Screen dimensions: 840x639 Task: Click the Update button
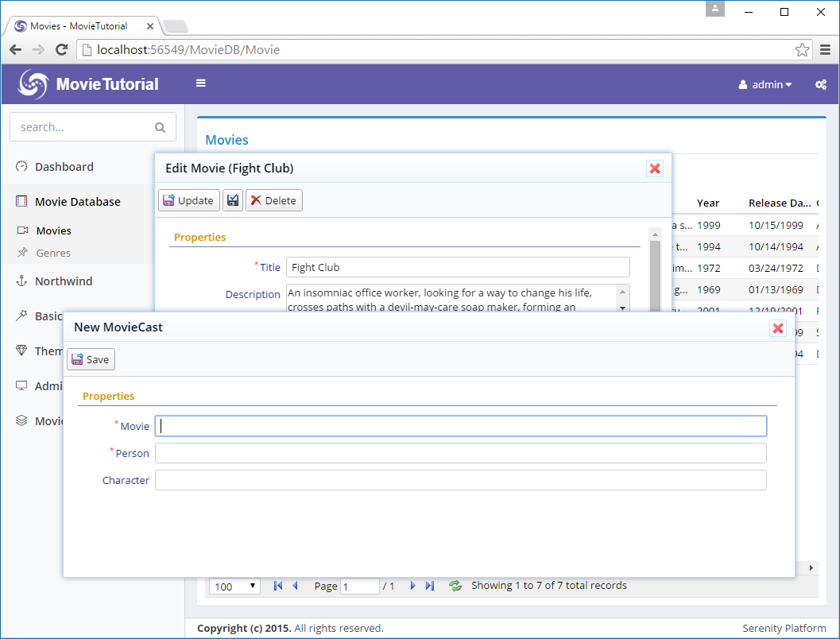coord(189,200)
